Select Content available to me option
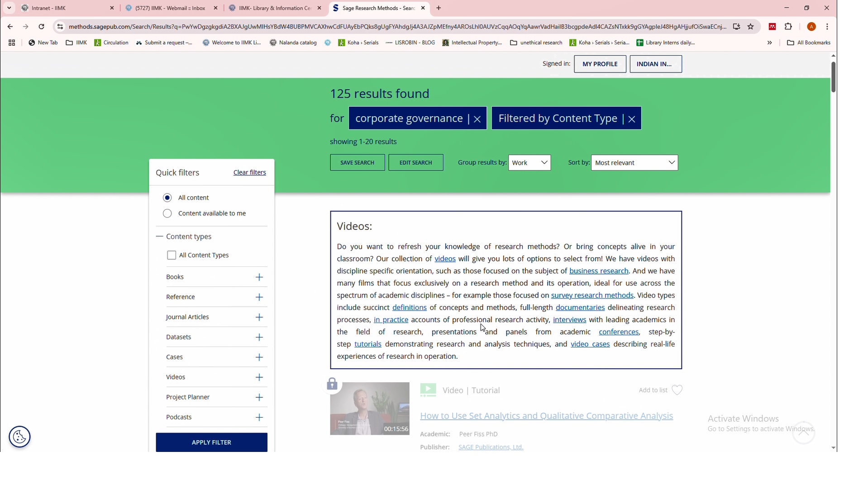Image resolution: width=868 pixels, height=494 pixels. 167,214
